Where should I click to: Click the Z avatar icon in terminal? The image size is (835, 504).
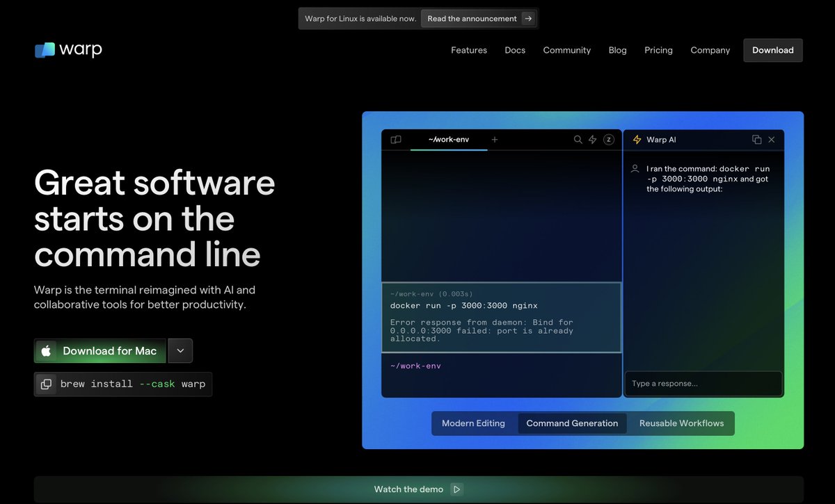pos(609,140)
